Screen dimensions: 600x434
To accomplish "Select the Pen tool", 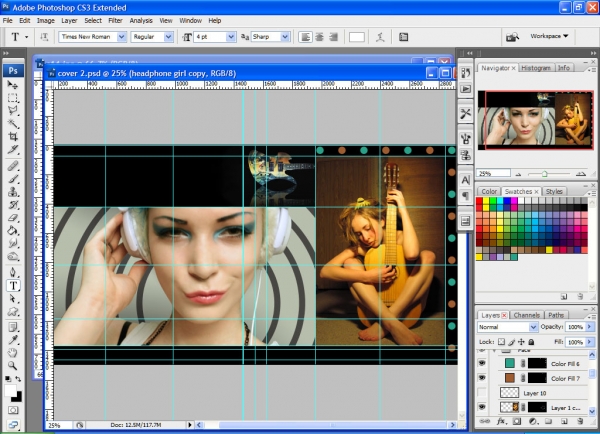I will (13, 272).
